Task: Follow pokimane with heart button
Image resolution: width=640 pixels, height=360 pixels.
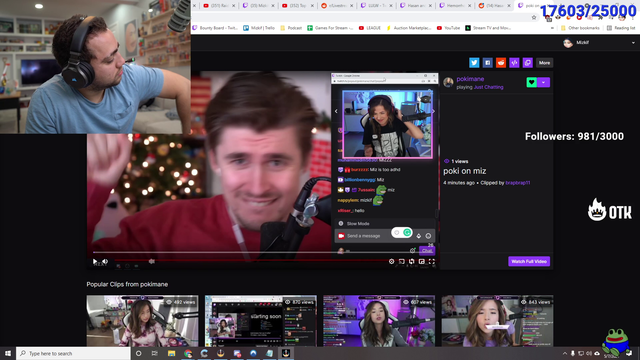Action: [531, 82]
